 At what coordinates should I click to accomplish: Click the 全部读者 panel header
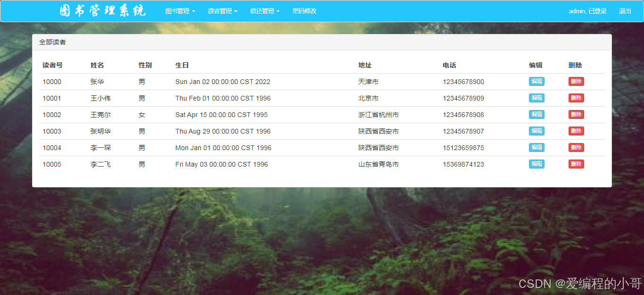coord(52,42)
